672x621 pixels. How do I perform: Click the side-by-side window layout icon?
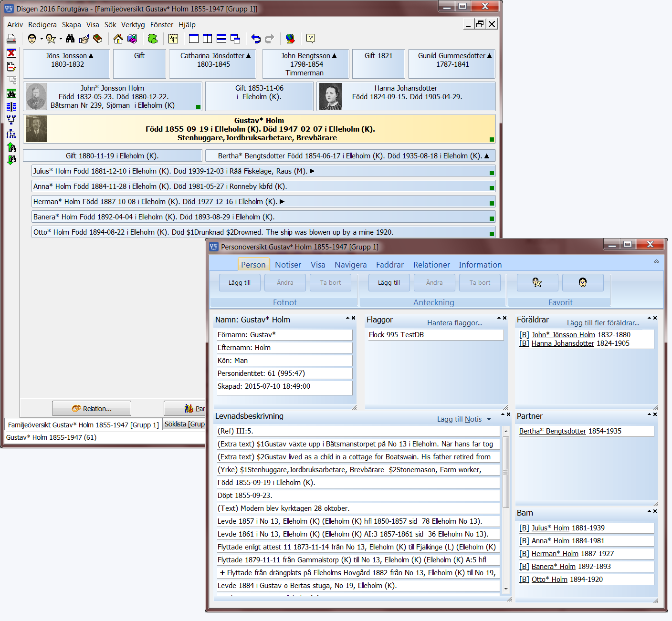coord(208,39)
